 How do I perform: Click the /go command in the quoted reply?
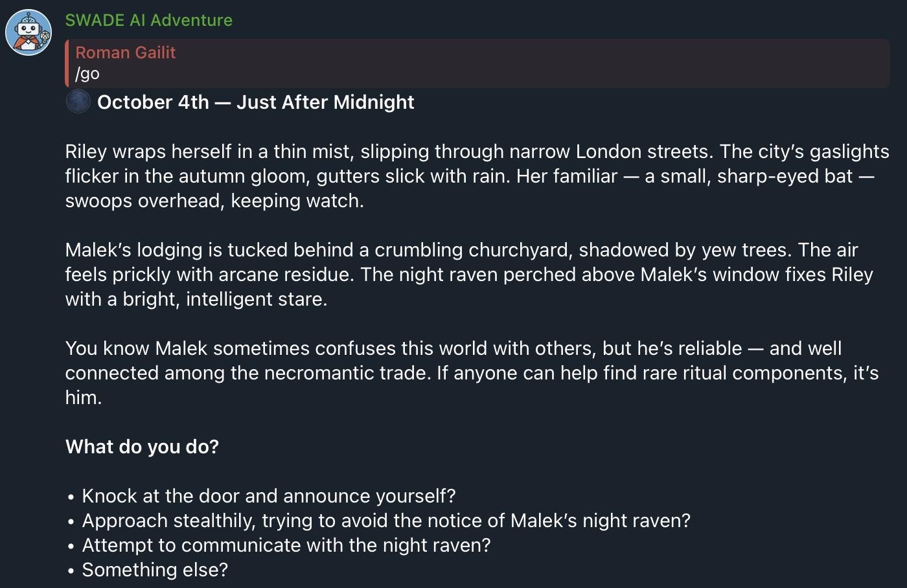[87, 73]
